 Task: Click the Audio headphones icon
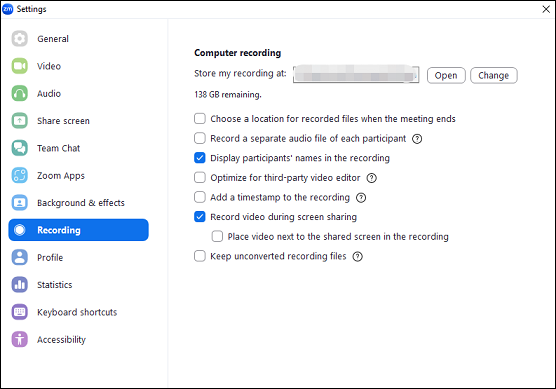click(20, 93)
